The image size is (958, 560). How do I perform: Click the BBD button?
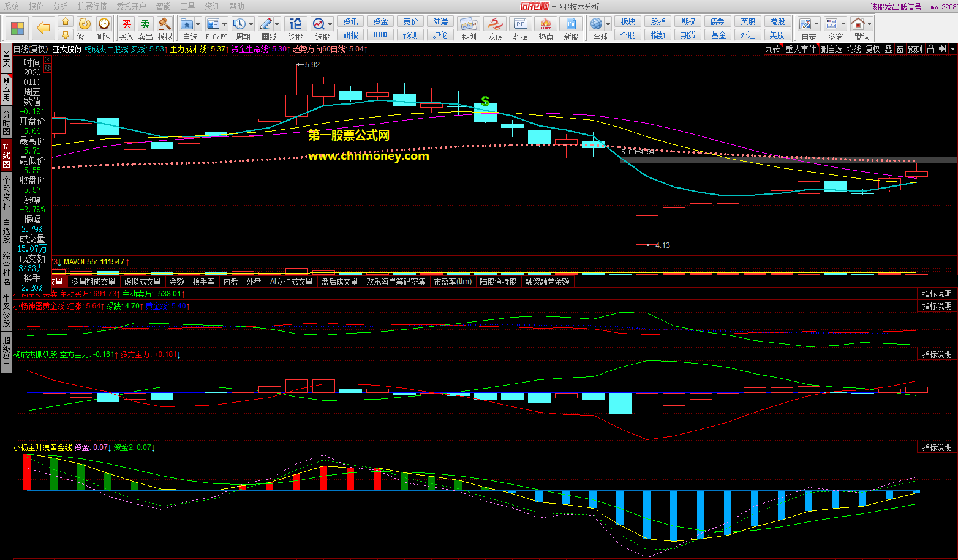[380, 35]
